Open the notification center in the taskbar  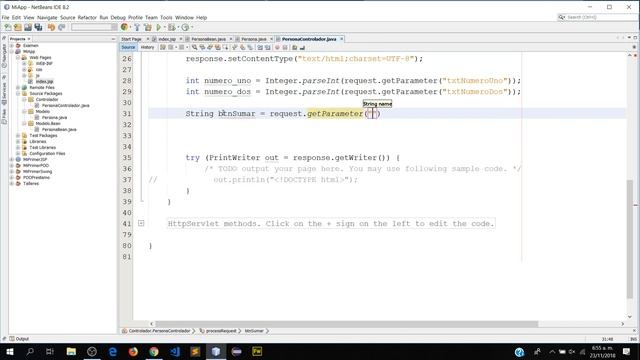point(626,351)
